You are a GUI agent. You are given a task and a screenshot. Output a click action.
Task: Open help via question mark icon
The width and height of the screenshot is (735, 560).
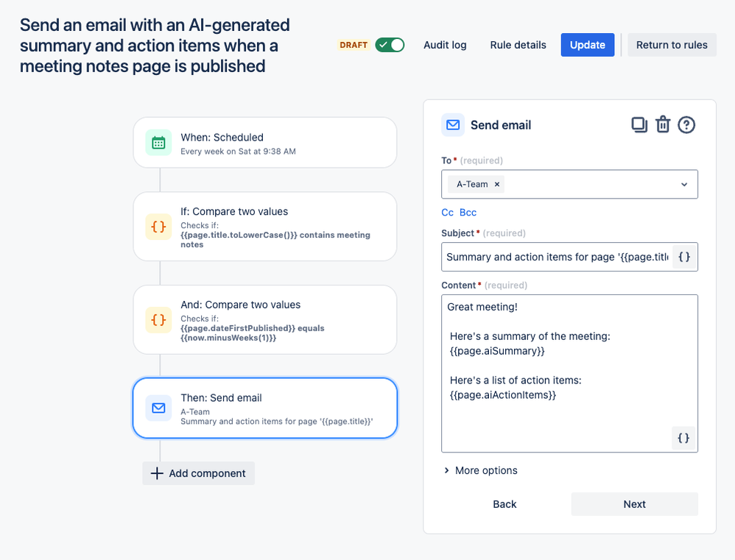click(x=686, y=125)
